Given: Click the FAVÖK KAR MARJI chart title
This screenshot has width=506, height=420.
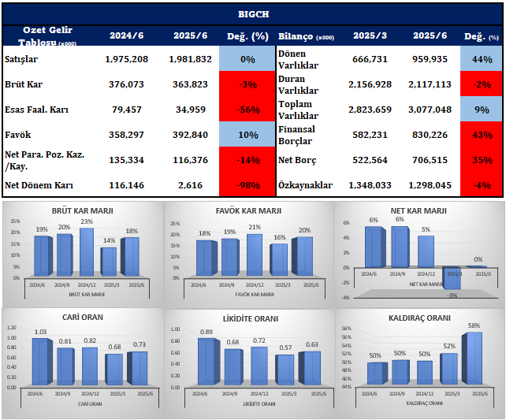Looking at the screenshot, I should coord(248,210).
